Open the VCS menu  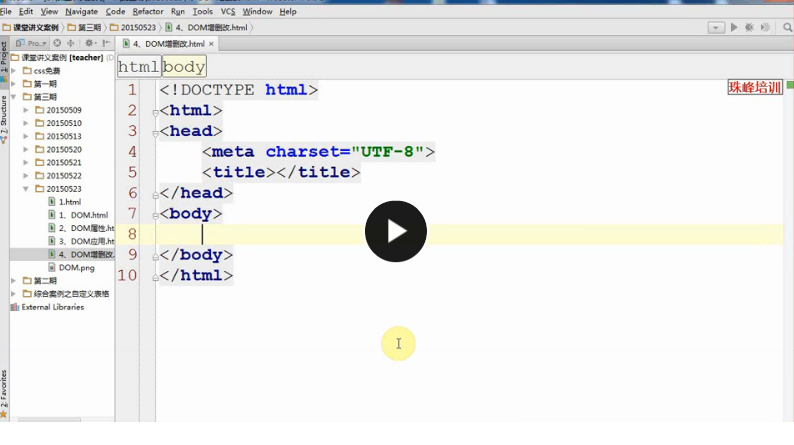click(228, 11)
